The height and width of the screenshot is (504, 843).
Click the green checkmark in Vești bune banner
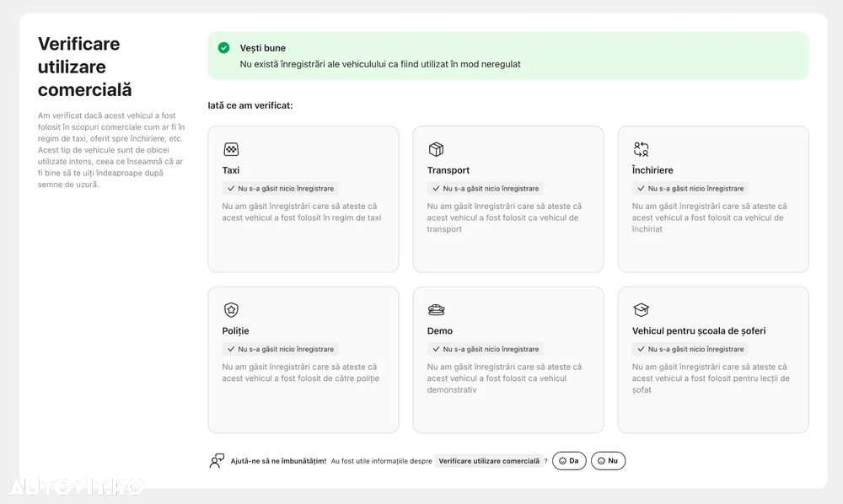(223, 48)
